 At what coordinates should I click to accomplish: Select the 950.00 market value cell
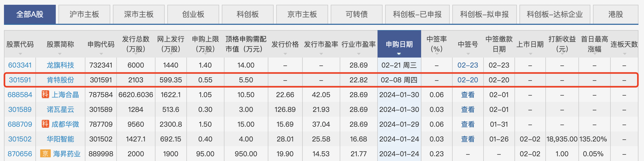pyautogui.click(x=246, y=154)
